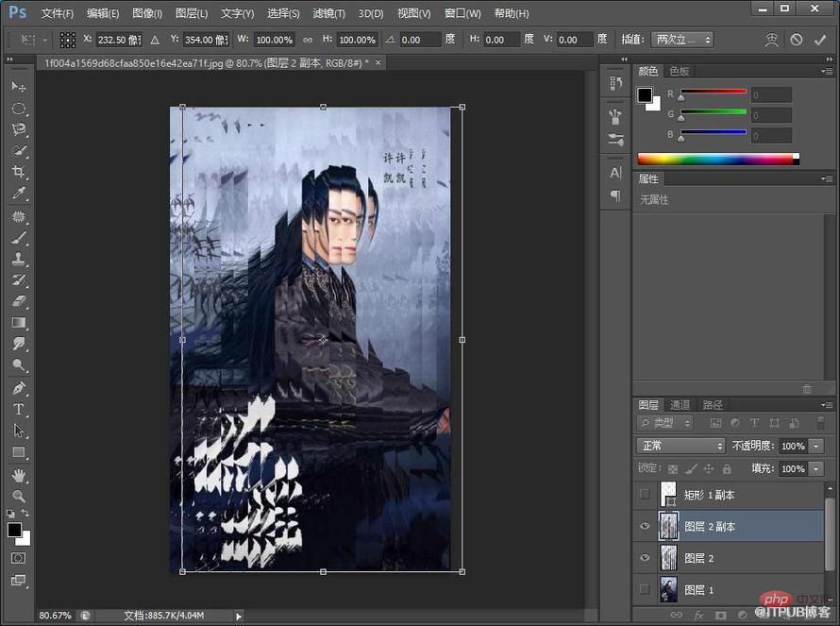Screen dimensions: 840x626
Task: Switch to the 通道 tab
Action: 680,405
